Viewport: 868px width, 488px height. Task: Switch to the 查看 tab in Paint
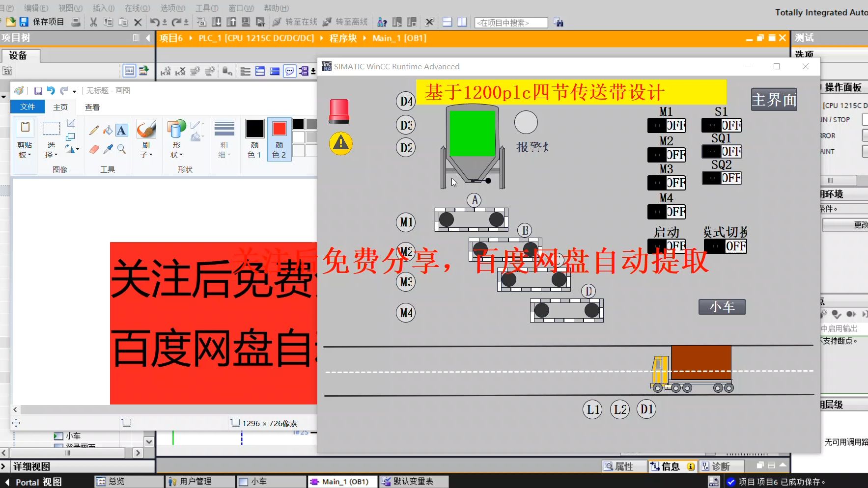(92, 107)
